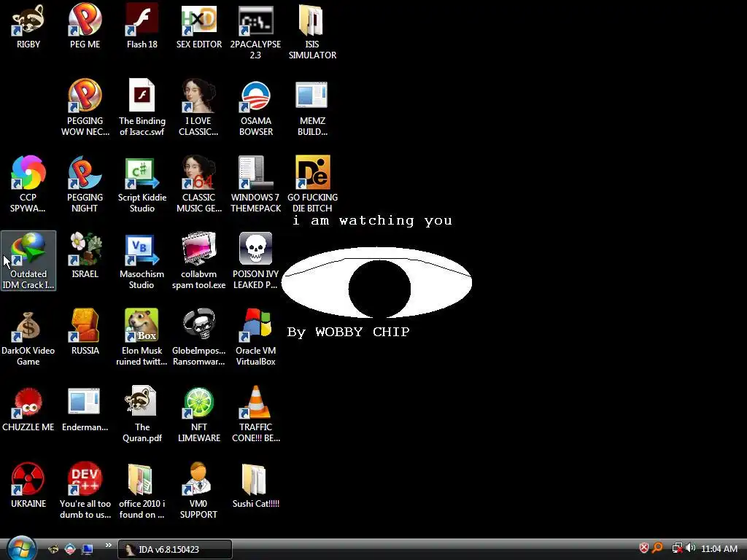747x560 pixels.
Task: Open the WINDOWS 7 THEMEPACK shortcut
Action: (256, 184)
